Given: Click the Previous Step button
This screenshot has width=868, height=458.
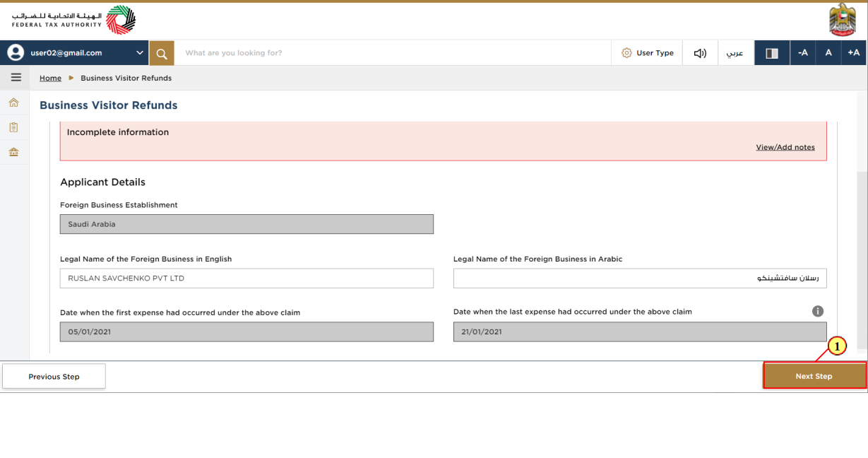Looking at the screenshot, I should pos(54,377).
